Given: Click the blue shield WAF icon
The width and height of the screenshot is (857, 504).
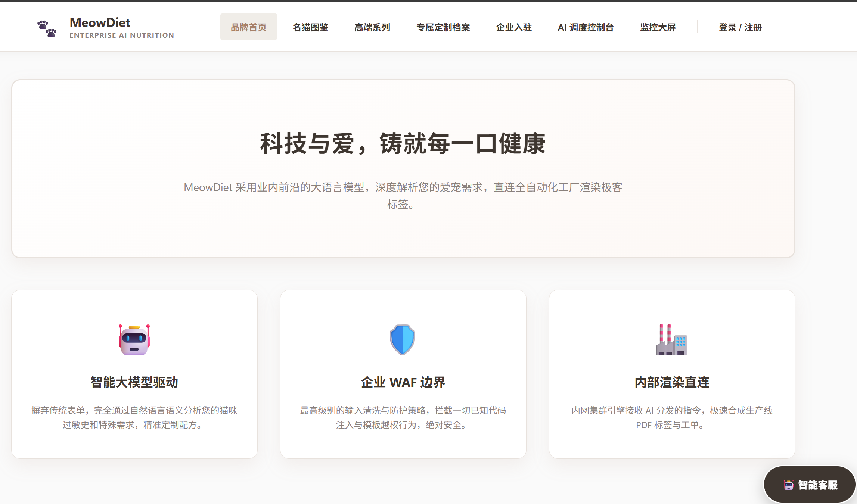Looking at the screenshot, I should (403, 340).
